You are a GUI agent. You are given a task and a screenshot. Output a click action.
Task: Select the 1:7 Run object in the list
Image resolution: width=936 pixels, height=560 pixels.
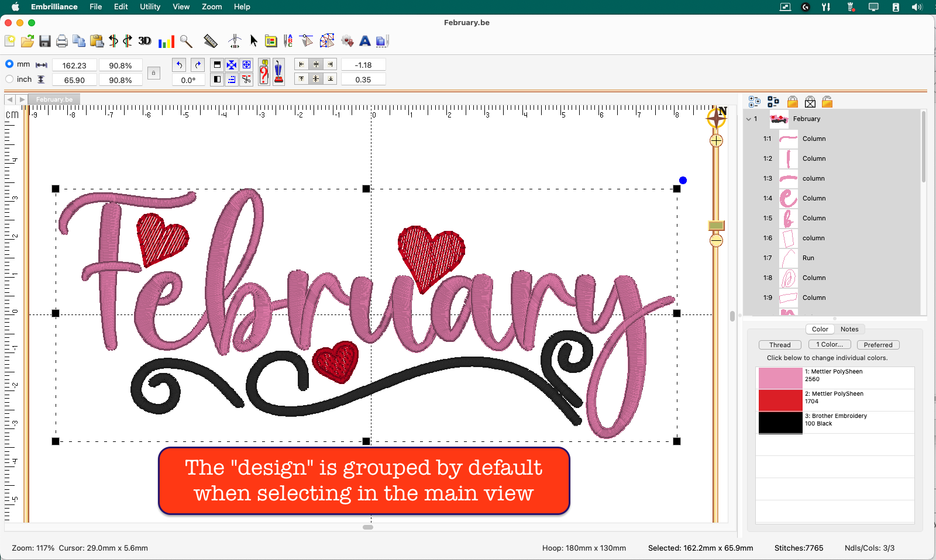[813, 258]
